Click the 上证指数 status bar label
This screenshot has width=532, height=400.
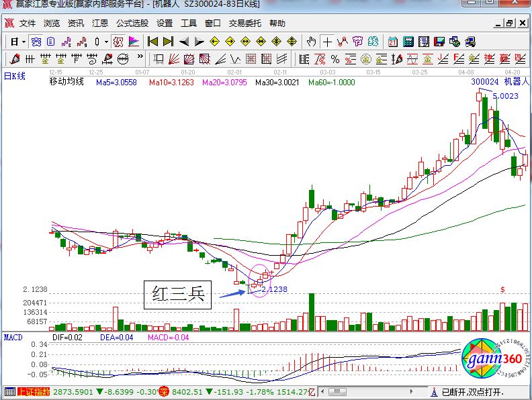point(27,391)
